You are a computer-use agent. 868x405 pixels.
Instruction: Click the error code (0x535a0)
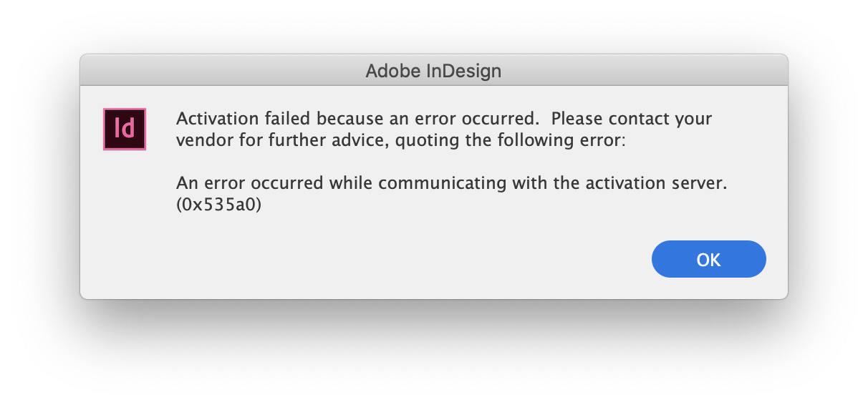pos(218,205)
